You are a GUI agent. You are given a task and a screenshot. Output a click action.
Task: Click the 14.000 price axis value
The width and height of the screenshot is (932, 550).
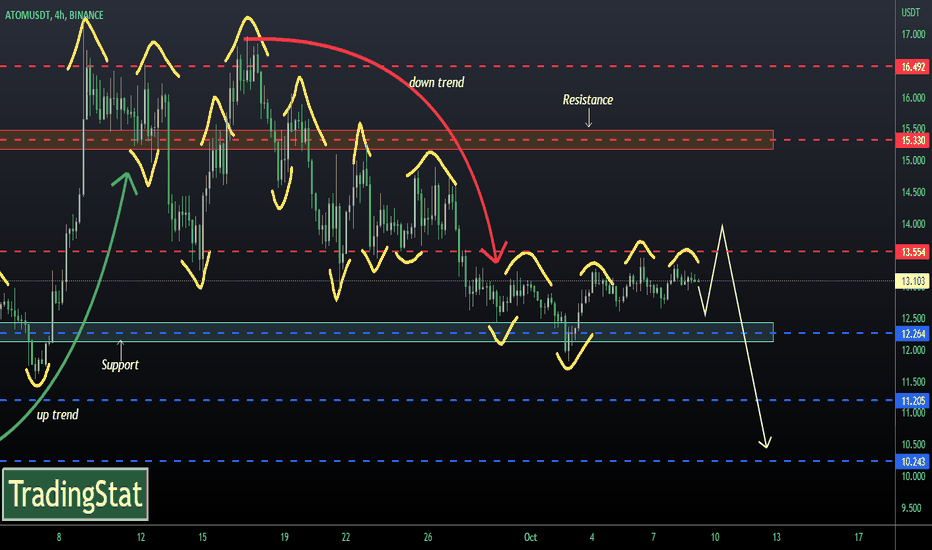tap(913, 224)
